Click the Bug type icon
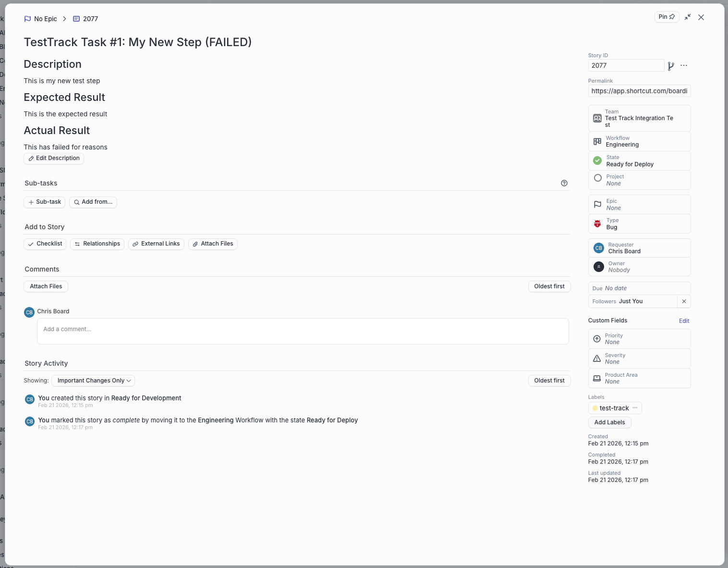 tap(597, 224)
